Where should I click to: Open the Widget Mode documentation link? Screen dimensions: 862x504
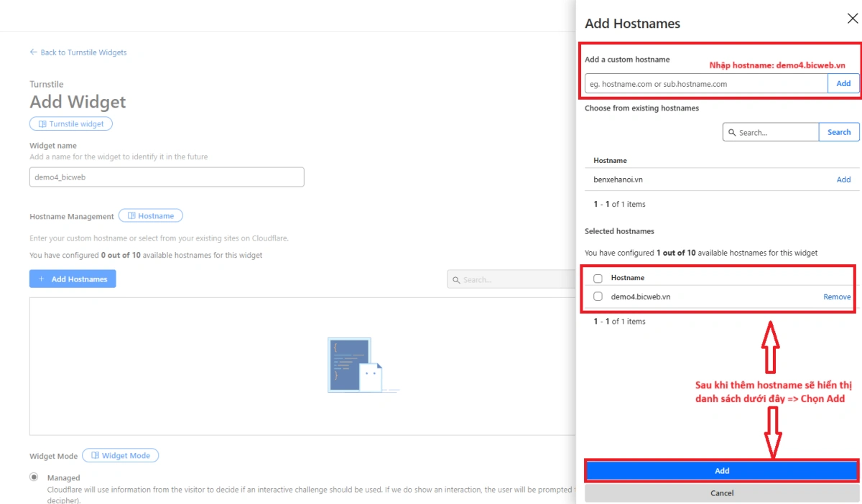point(121,455)
